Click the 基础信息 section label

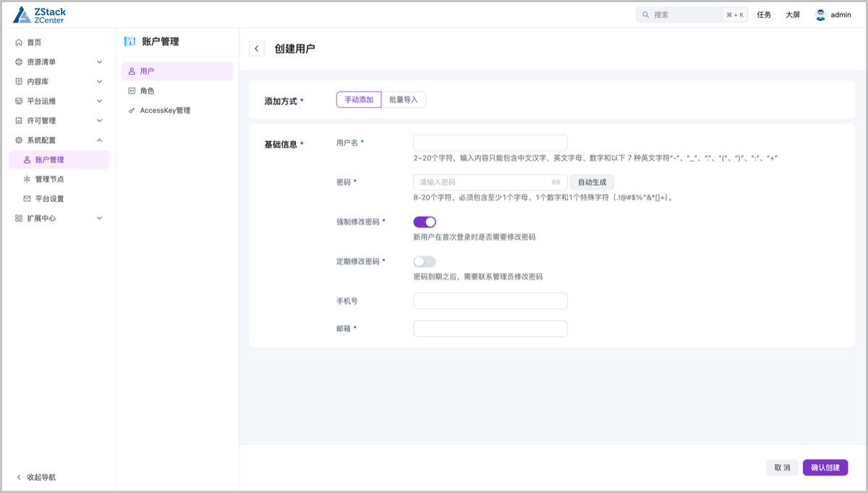[x=281, y=144]
